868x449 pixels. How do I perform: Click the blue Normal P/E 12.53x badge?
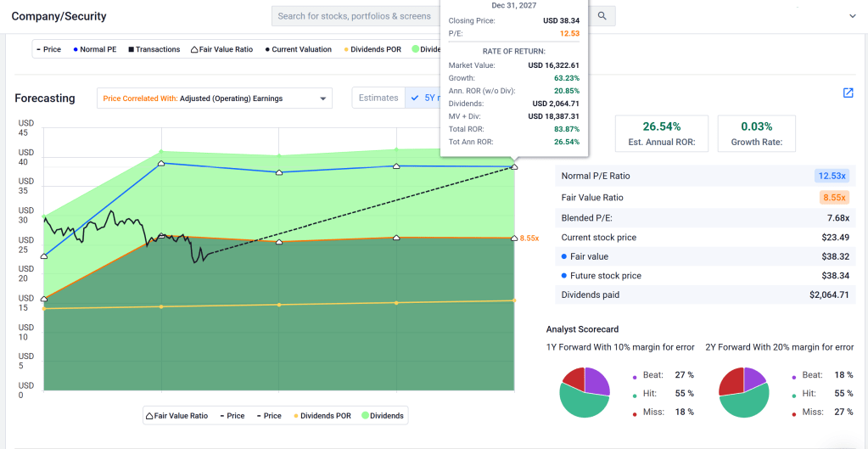click(832, 176)
